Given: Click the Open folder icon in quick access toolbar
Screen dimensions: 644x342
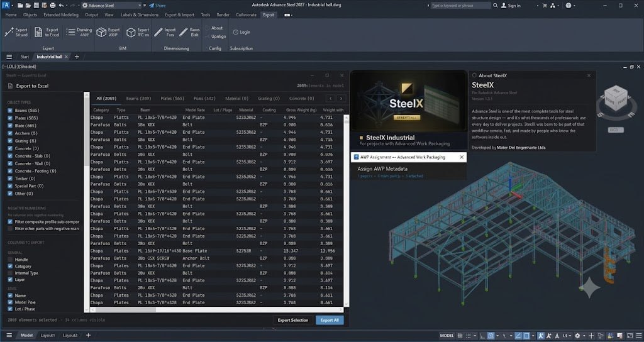Looking at the screenshot, I should 28,5.
